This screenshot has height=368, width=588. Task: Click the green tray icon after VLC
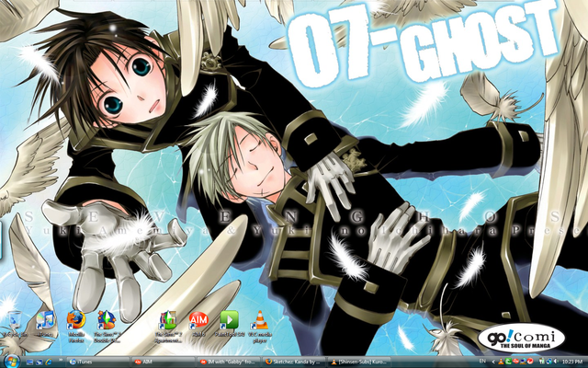508,362
